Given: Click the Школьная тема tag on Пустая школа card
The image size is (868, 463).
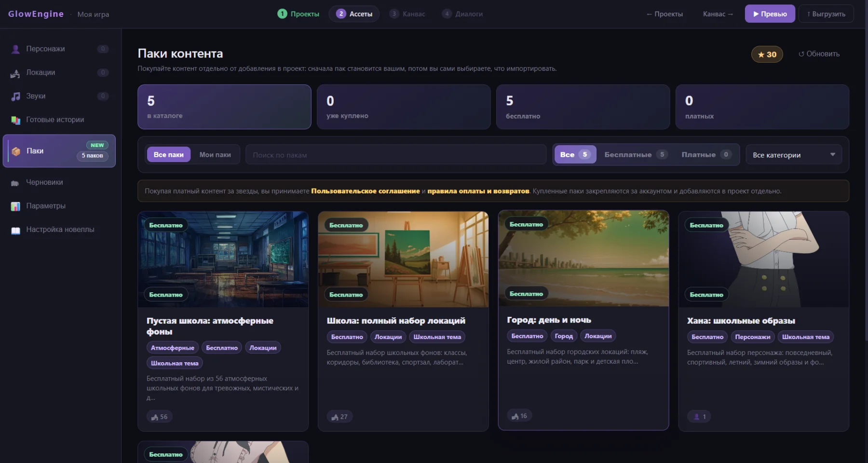Looking at the screenshot, I should [x=175, y=363].
